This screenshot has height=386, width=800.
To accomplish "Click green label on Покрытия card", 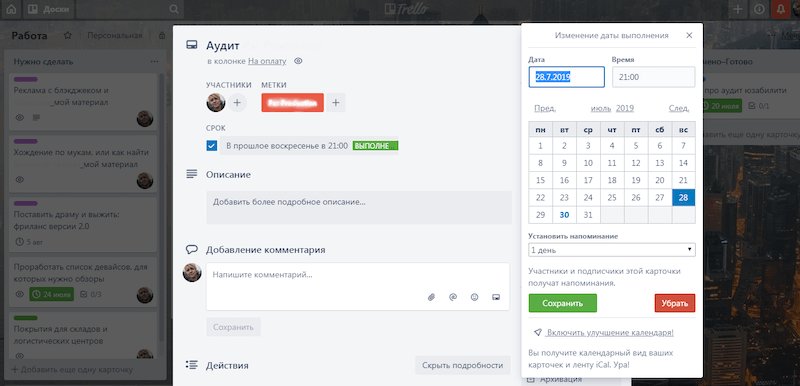I will pos(26,318).
